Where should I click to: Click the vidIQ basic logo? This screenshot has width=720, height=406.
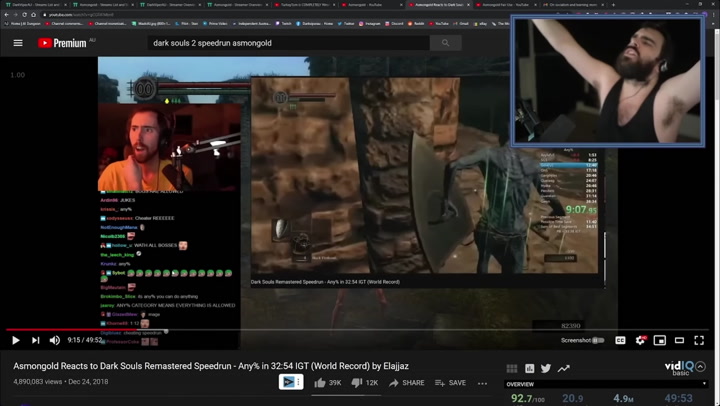pos(679,368)
